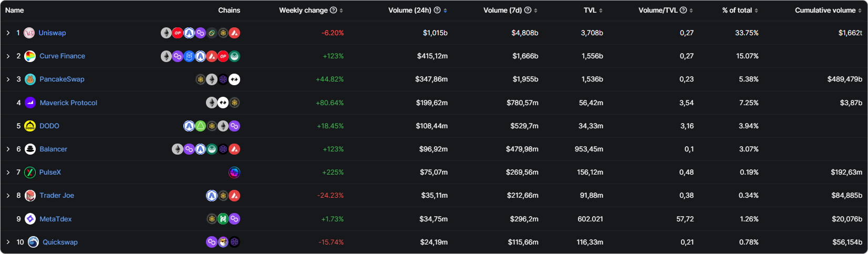868x254 pixels.
Task: Sort by % of total arrows
Action: (x=757, y=11)
